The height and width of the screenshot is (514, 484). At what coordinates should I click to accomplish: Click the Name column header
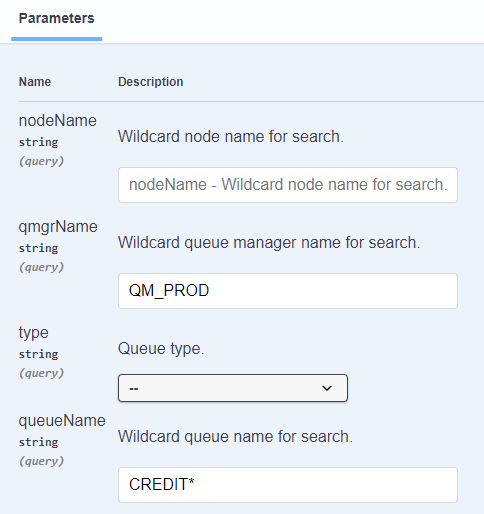[x=35, y=82]
